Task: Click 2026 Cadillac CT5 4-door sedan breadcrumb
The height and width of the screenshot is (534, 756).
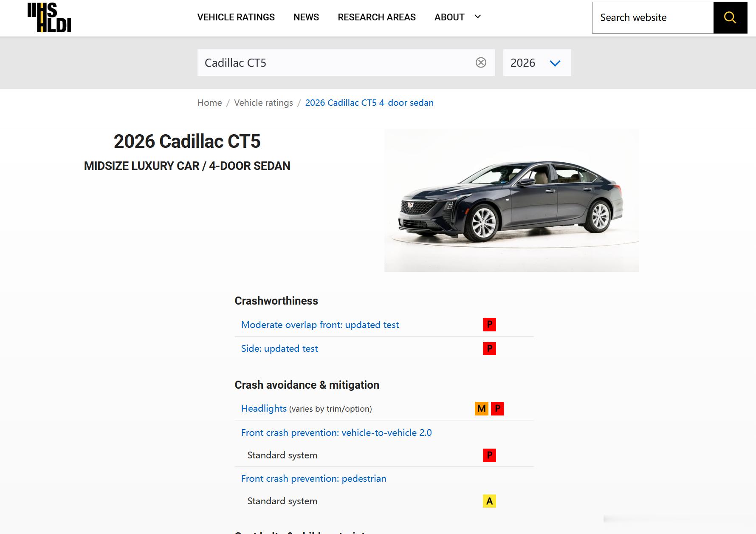Action: [x=370, y=103]
